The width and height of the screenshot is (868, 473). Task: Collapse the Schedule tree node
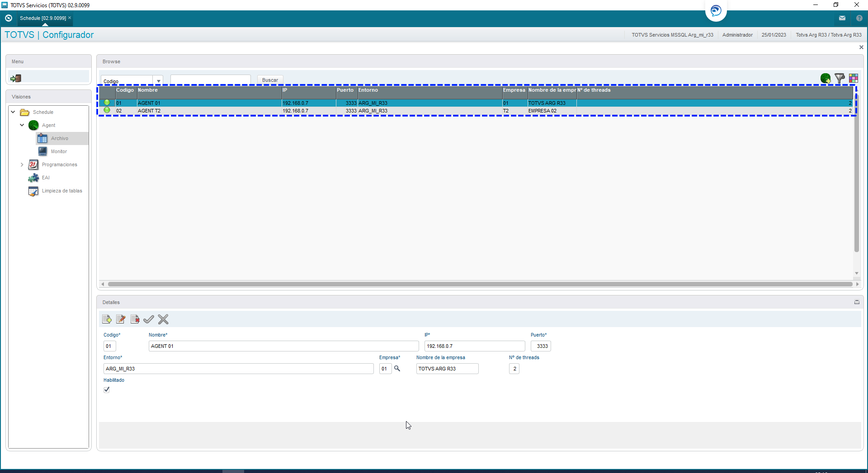pyautogui.click(x=13, y=112)
